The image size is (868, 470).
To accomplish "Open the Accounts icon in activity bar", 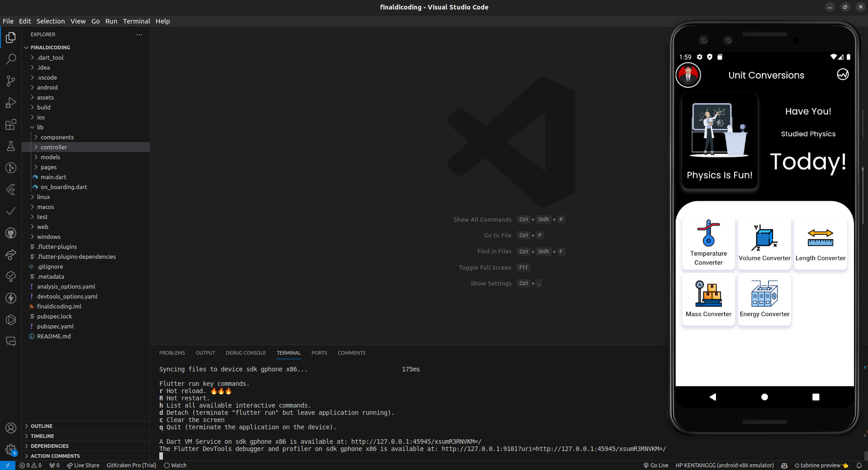I will tap(11, 427).
